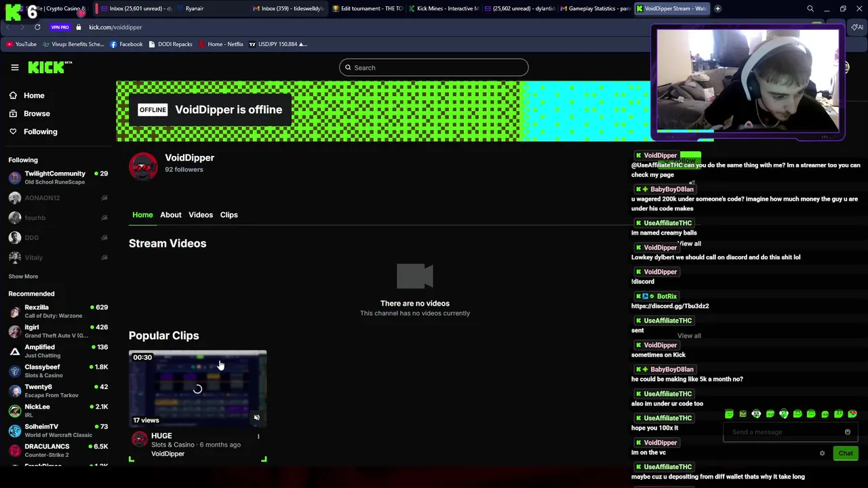This screenshot has height=488, width=868.
Task: Expand followed channels with Show More
Action: tap(23, 277)
